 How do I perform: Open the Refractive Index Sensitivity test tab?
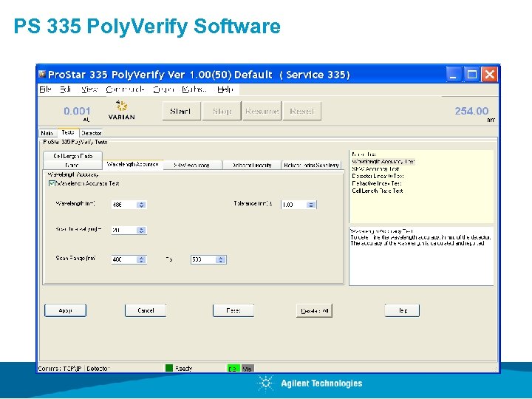click(311, 165)
